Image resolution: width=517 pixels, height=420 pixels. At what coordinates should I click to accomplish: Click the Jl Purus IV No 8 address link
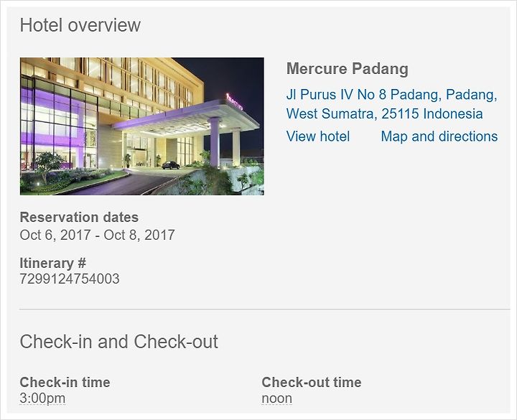(x=391, y=104)
